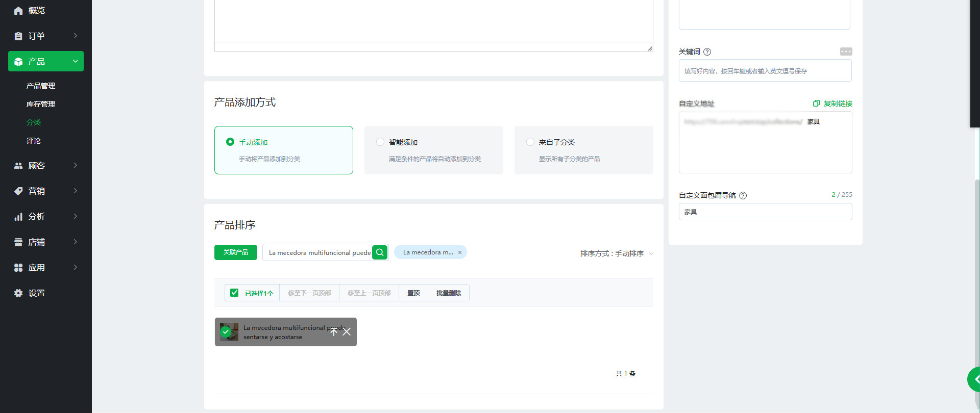Click the search magnifier icon in product search

pos(380,252)
